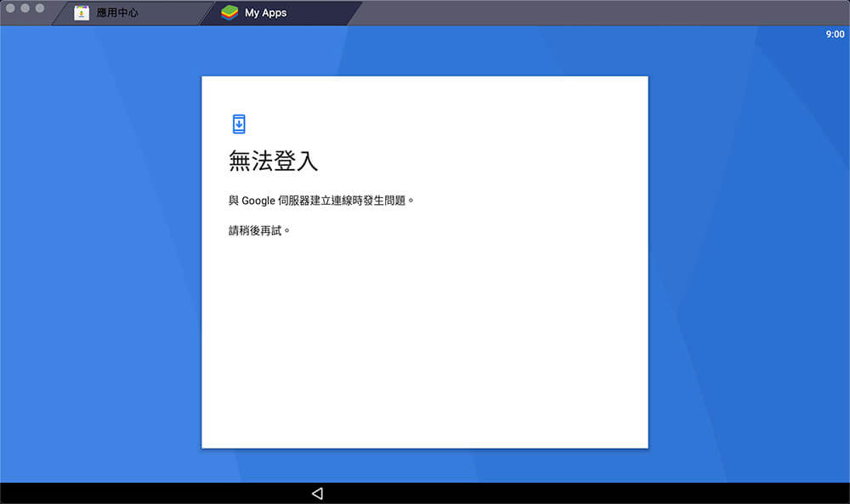This screenshot has height=504, width=850.
Task: Click the 9:00 clock in status bar
Action: (x=835, y=34)
